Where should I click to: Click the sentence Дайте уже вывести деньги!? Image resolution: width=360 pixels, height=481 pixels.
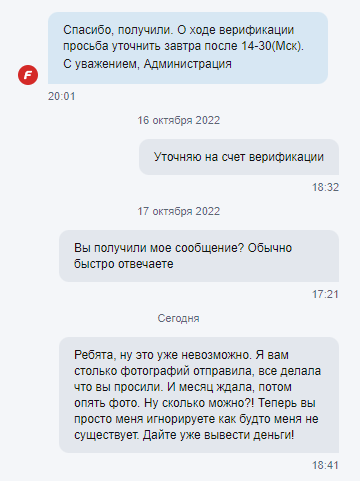pos(219,435)
